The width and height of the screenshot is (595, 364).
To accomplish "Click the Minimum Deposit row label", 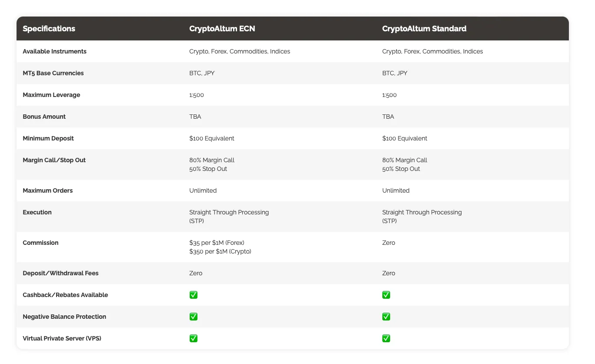I will pos(48,138).
